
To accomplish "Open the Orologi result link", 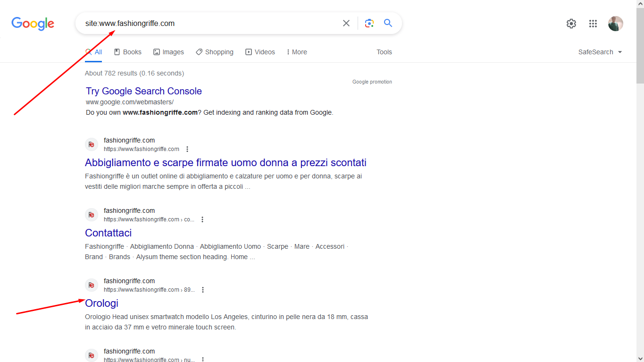I will click(101, 303).
